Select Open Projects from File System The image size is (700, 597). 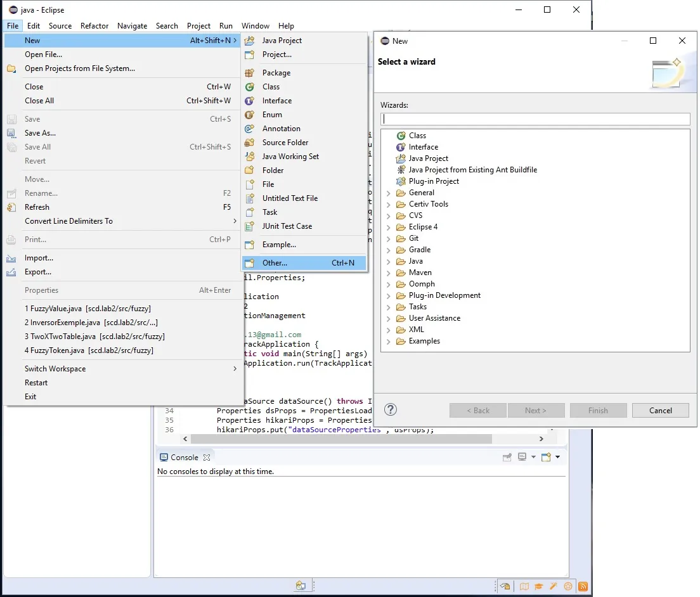123,68
